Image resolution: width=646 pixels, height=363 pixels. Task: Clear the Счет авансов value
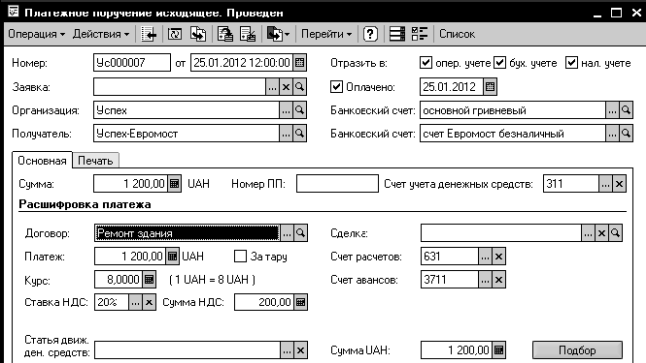(x=499, y=280)
